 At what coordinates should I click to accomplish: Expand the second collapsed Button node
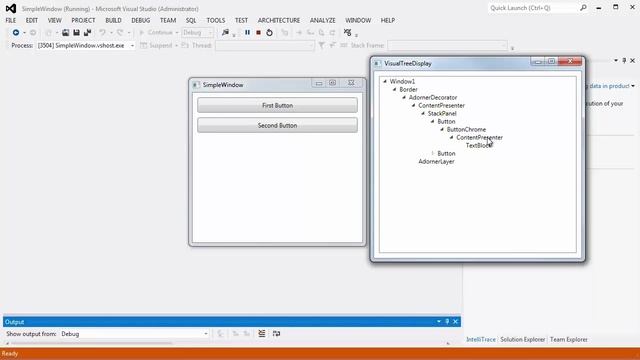click(x=432, y=153)
